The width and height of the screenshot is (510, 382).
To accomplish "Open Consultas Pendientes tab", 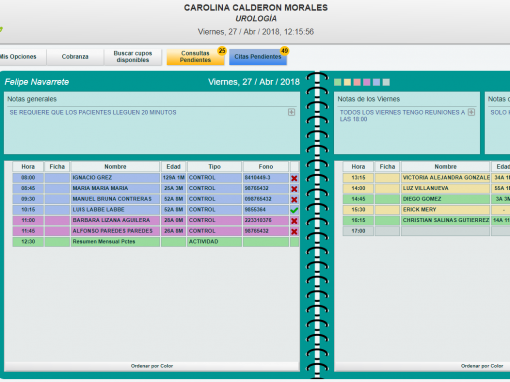I will 196,57.
